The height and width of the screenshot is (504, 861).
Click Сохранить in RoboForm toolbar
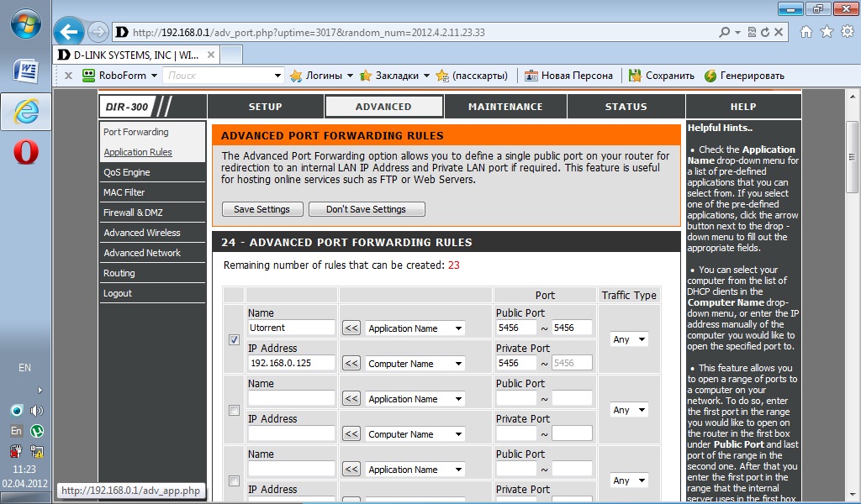click(x=662, y=76)
